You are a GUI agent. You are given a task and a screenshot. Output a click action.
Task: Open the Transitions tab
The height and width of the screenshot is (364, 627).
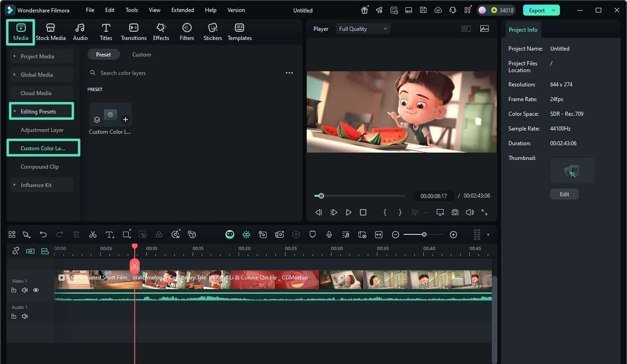[134, 32]
